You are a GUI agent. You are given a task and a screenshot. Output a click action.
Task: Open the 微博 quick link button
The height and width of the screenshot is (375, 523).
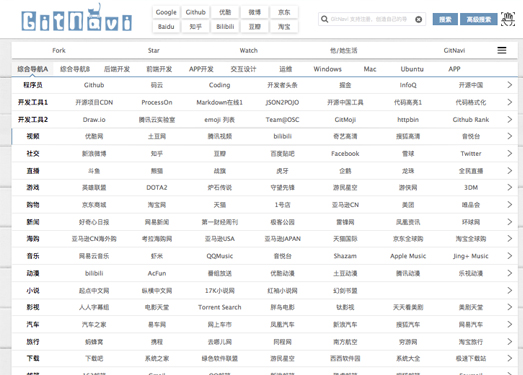(254, 12)
